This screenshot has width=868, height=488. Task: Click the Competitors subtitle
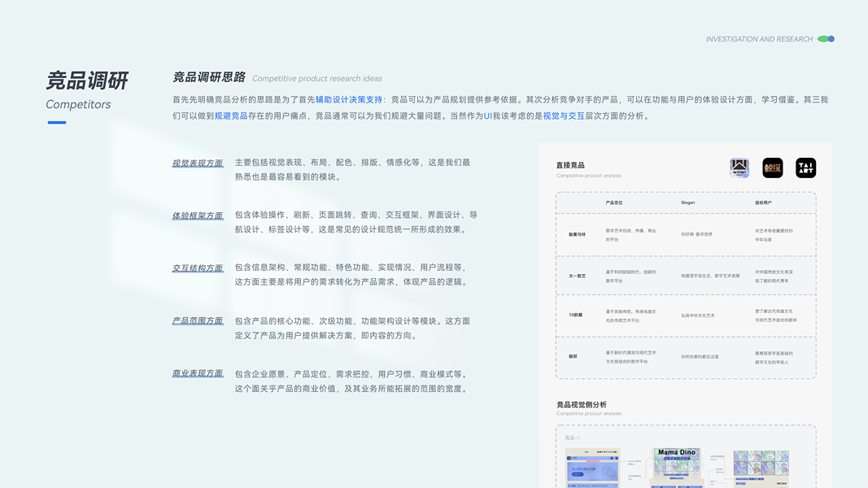coord(78,105)
